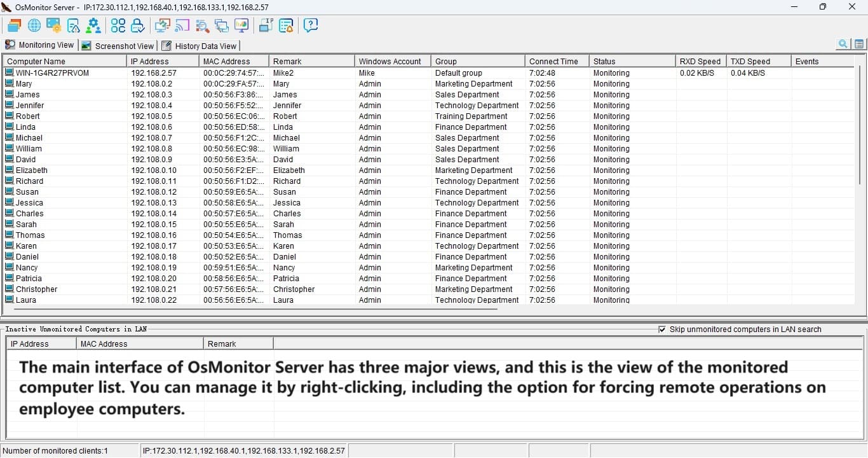Click the screen-with-gear settings toolbar icon
The image size is (868, 458).
[53, 25]
